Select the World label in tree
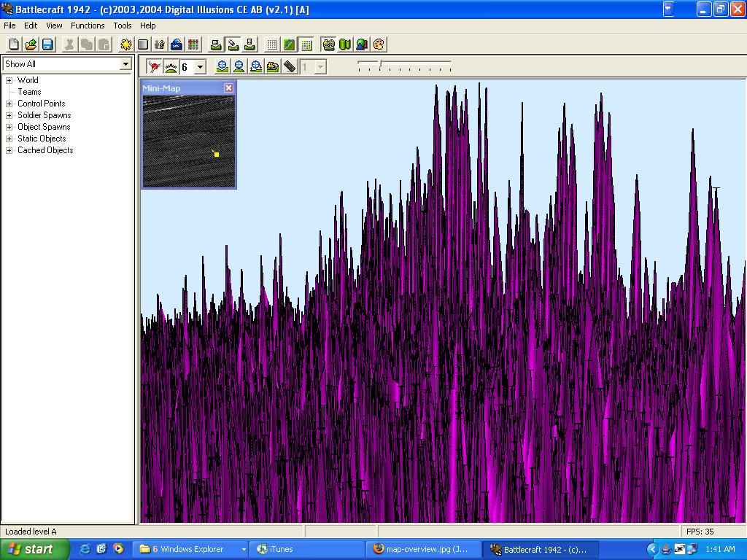The width and height of the screenshot is (747, 560). pos(28,80)
